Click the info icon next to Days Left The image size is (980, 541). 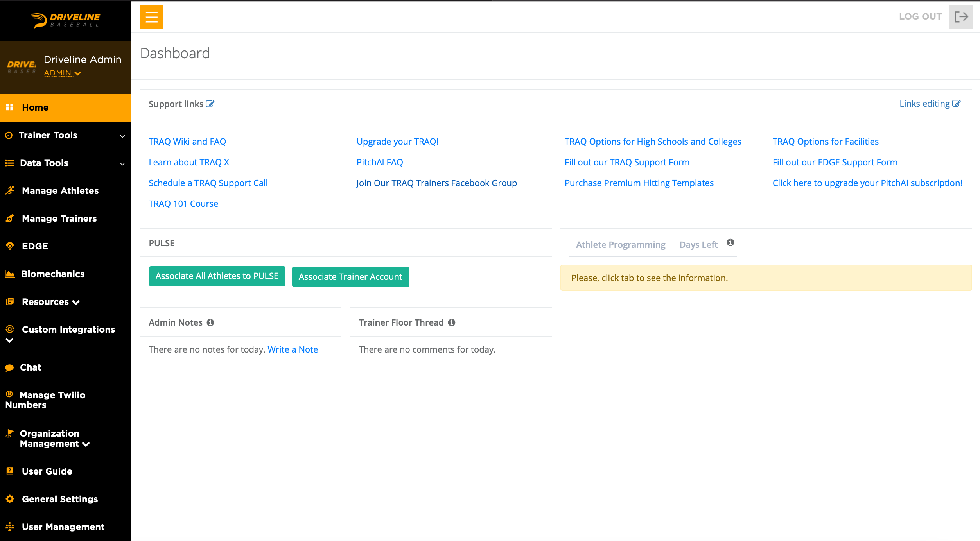[x=731, y=243]
